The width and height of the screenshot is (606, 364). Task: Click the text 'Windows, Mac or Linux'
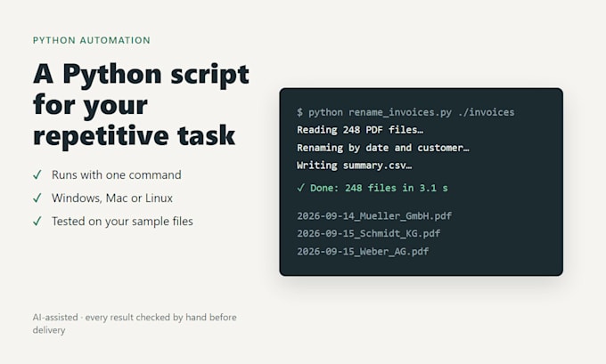coord(112,198)
